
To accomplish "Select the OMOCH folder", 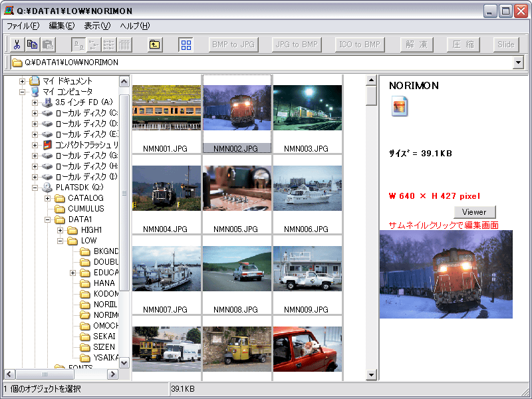I will (x=99, y=326).
